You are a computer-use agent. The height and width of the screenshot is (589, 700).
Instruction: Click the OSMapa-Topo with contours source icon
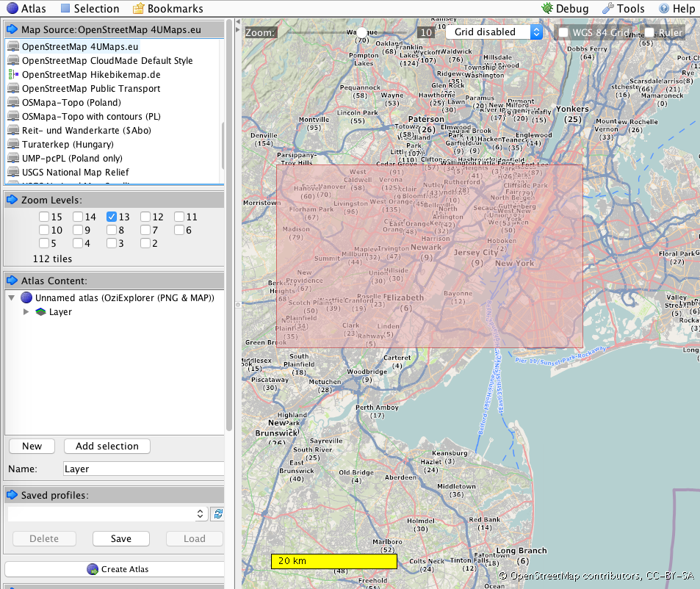coord(13,117)
